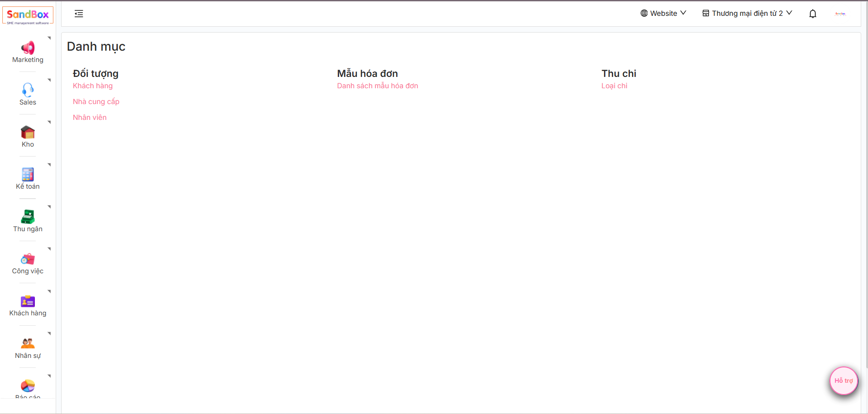Open Danh sách mẫu hóa đơn
The height and width of the screenshot is (414, 868).
[377, 86]
